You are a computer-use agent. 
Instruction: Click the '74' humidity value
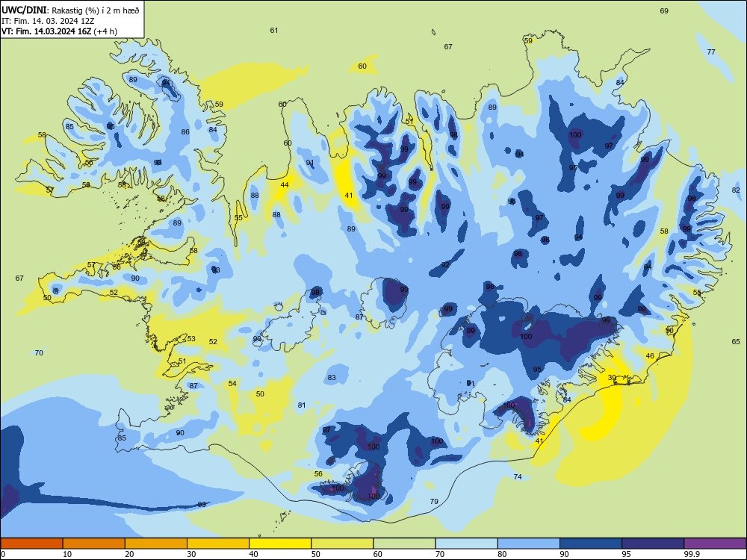point(518,476)
